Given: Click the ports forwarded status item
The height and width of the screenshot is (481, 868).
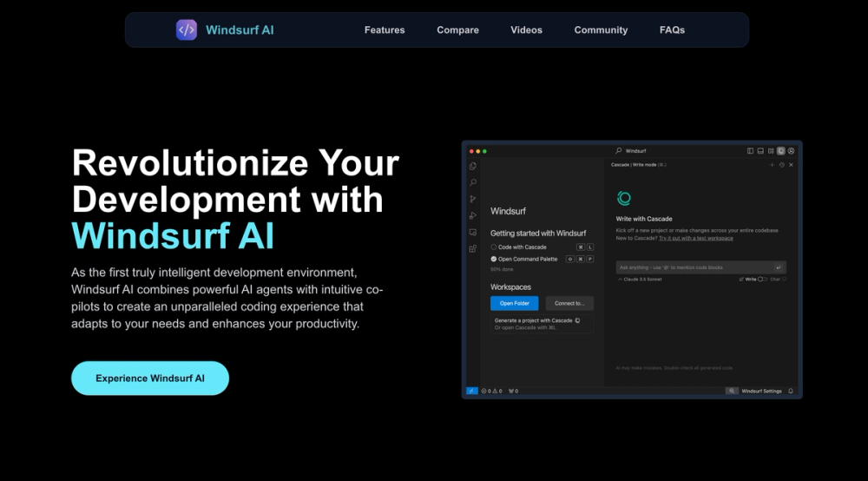Looking at the screenshot, I should 513,391.
